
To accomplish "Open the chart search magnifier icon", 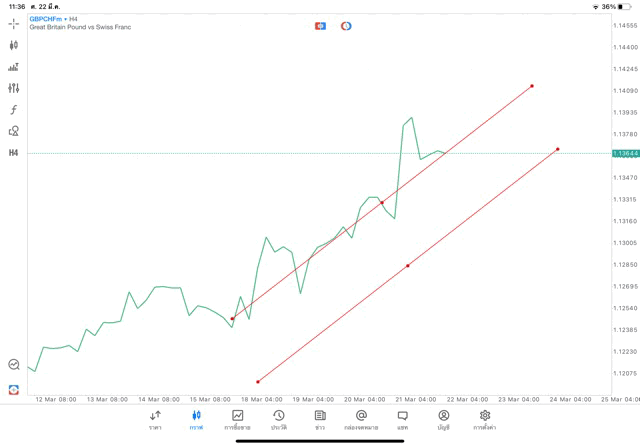I will (13, 365).
